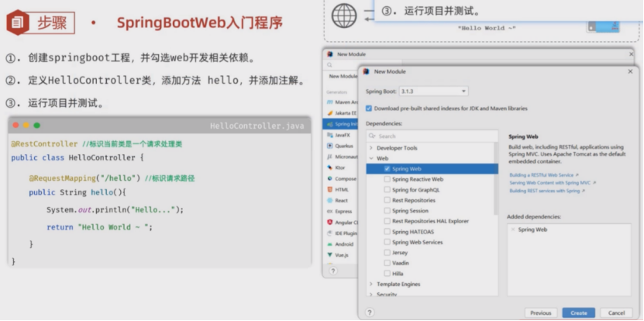The width and height of the screenshot is (644, 321).
Task: Close the front New Module dialog
Action: tap(631, 71)
